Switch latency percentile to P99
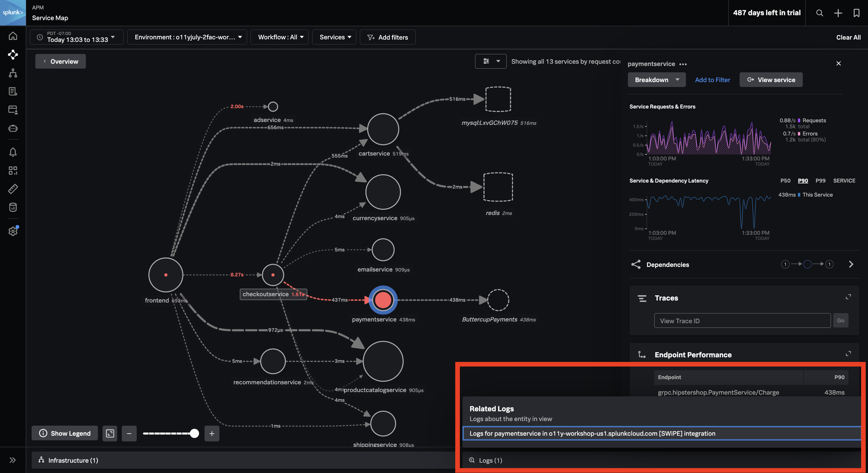 820,181
